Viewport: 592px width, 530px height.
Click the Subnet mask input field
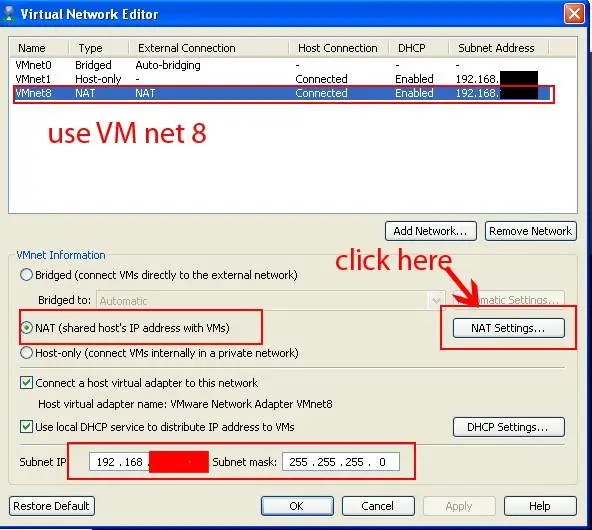341,462
